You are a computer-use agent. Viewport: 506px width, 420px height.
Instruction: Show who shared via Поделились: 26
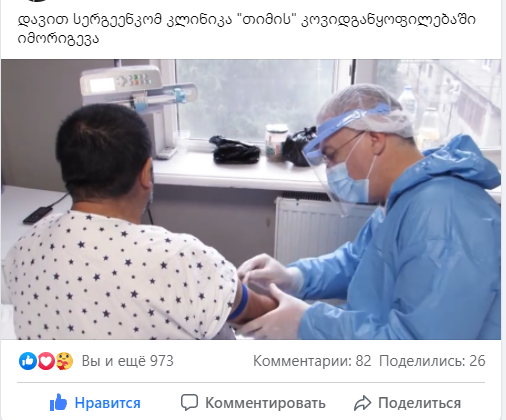click(432, 361)
